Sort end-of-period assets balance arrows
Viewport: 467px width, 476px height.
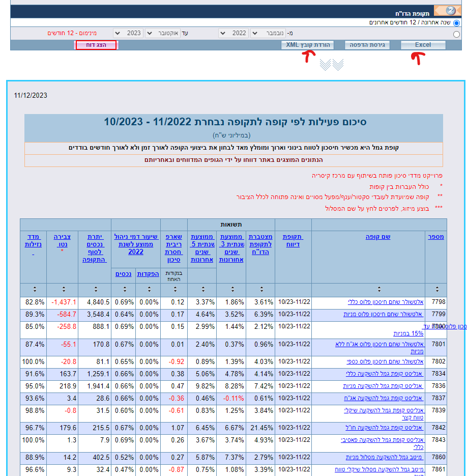point(96,289)
